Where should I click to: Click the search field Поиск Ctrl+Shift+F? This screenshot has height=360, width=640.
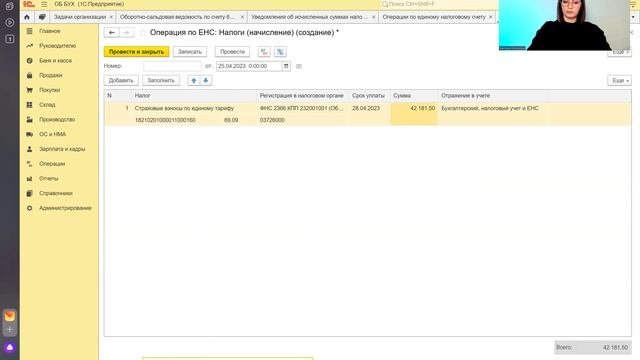tap(438, 4)
